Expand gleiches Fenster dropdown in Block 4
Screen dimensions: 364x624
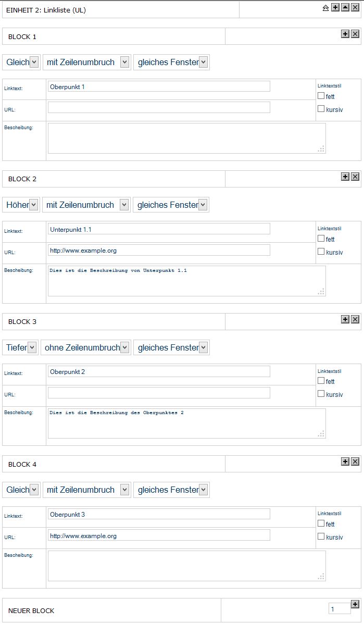point(171,490)
